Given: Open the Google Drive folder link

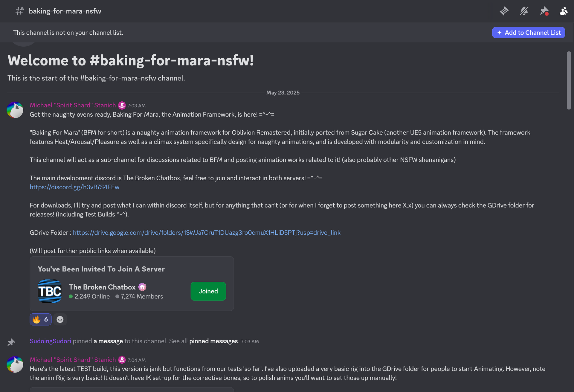Looking at the screenshot, I should tap(207, 232).
